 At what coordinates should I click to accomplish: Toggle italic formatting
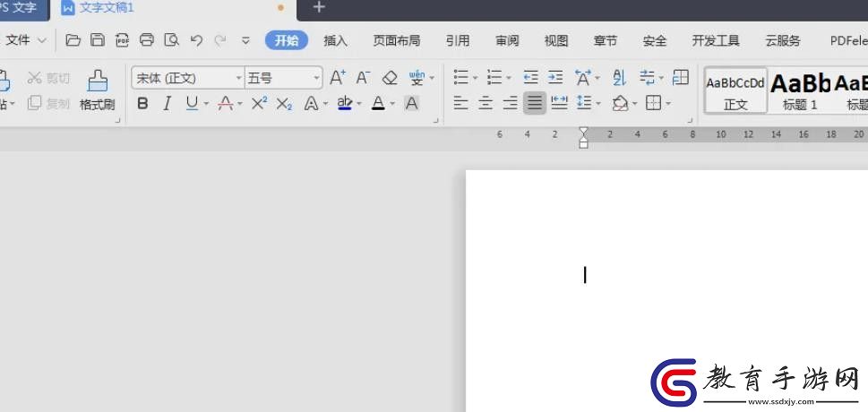pyautogui.click(x=168, y=103)
